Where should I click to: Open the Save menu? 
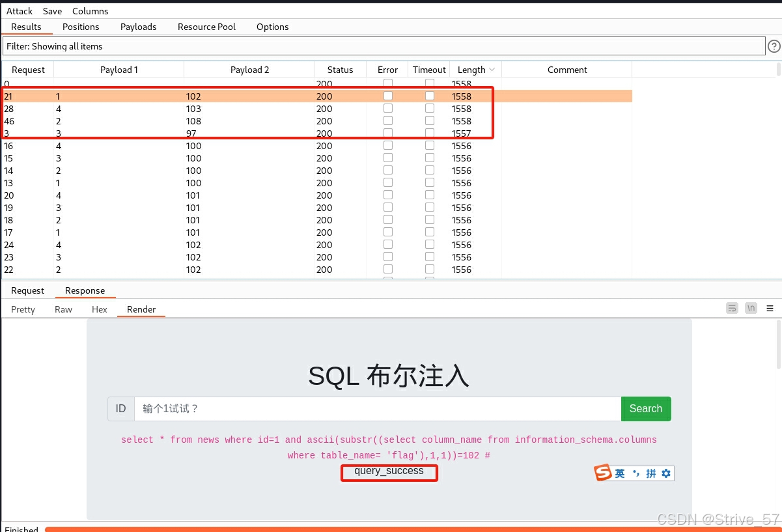pyautogui.click(x=52, y=11)
